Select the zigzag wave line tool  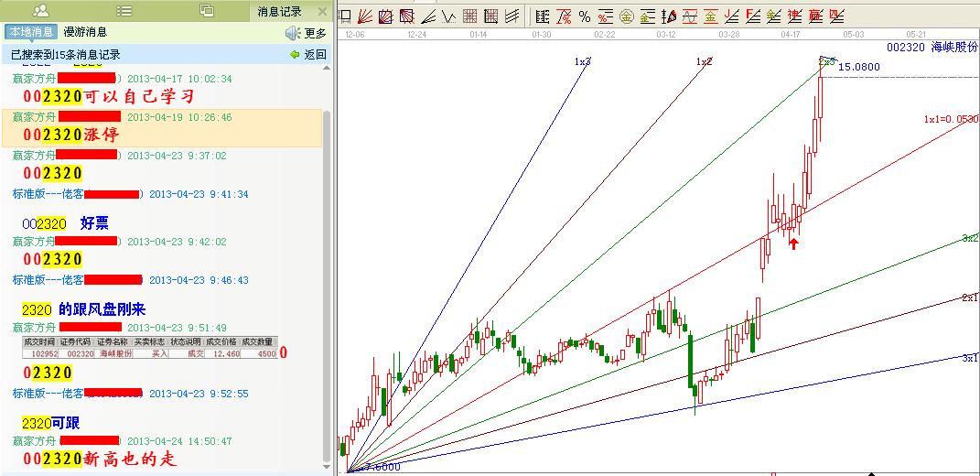448,16
